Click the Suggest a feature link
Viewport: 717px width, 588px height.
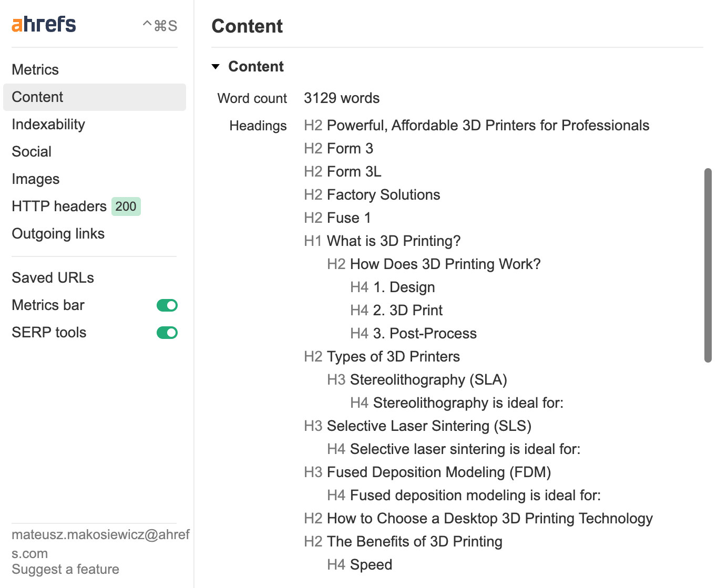(x=65, y=569)
